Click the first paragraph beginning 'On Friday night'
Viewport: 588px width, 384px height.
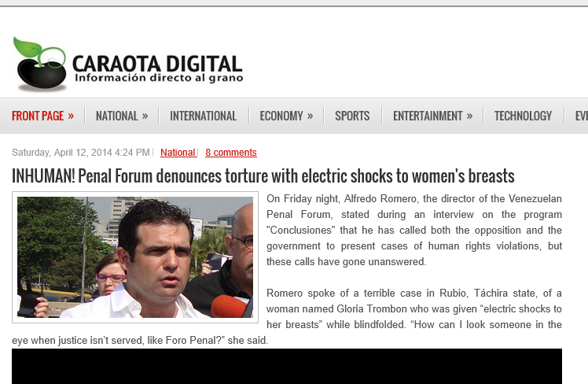[414, 230]
